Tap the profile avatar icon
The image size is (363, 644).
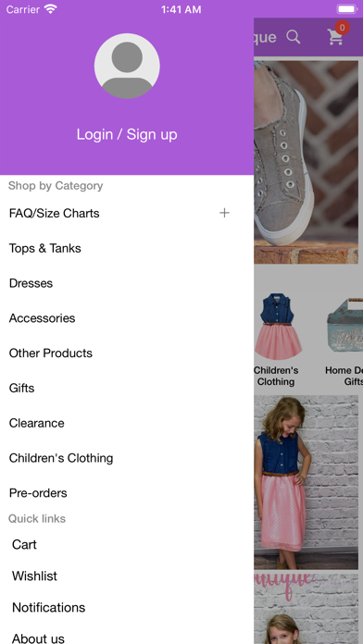tap(127, 66)
